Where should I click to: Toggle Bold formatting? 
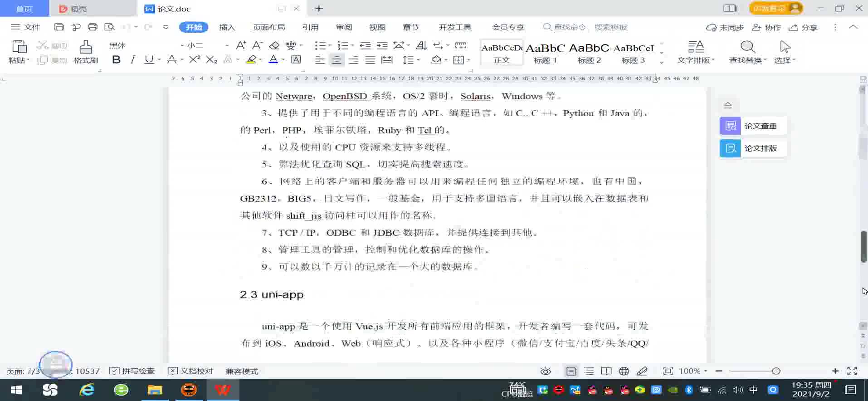click(x=116, y=59)
